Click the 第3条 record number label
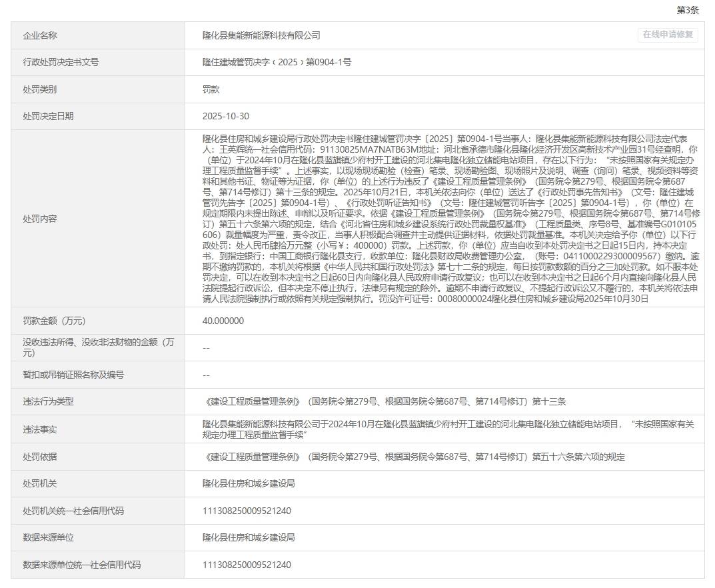This screenshot has height=588, width=715. [x=688, y=10]
